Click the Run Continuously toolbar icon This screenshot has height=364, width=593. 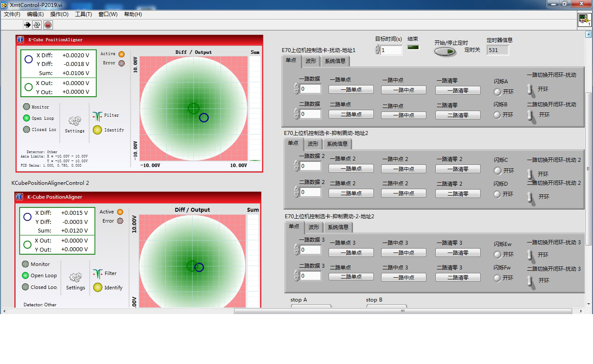click(37, 25)
